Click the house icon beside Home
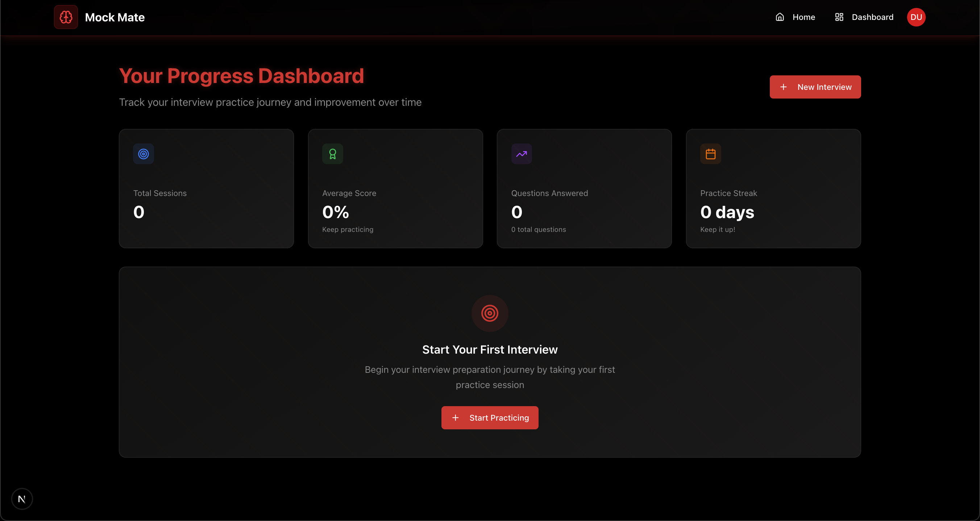This screenshot has width=980, height=521. click(x=780, y=17)
